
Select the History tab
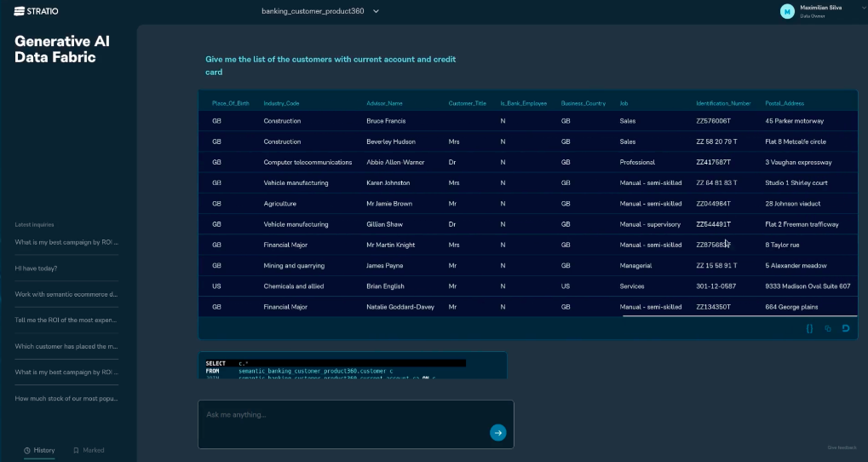tap(39, 450)
